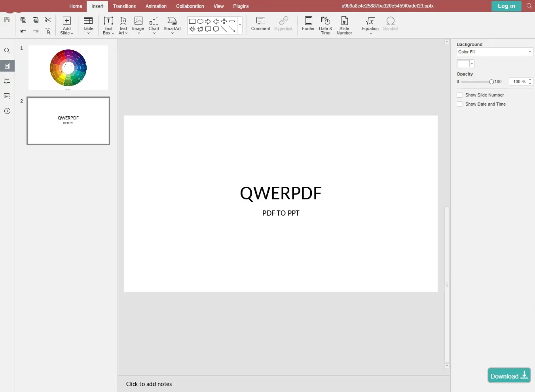
Task: Click the PDF TO PPT subtitle text
Action: coord(281,213)
